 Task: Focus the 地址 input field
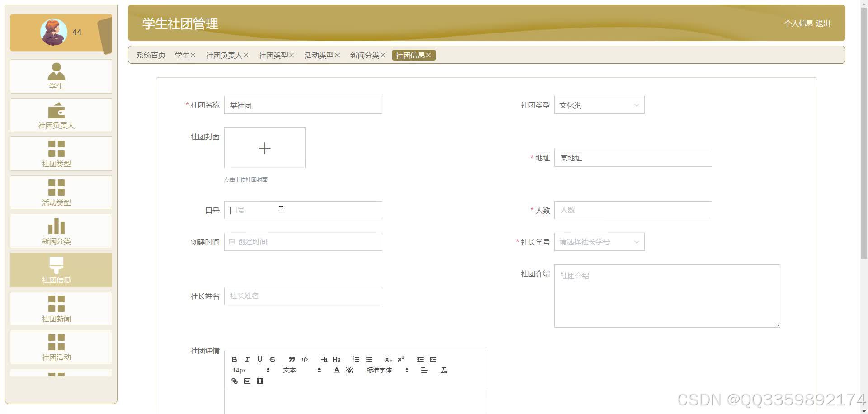[633, 158]
